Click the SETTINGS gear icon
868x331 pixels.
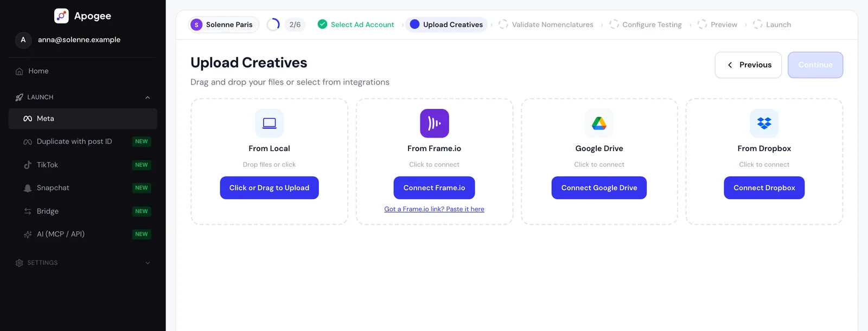[20, 263]
